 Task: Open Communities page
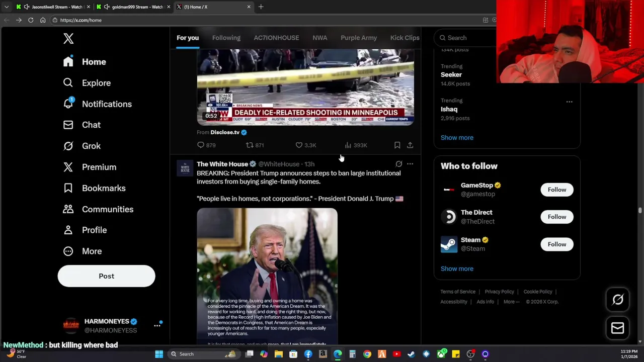(98, 209)
